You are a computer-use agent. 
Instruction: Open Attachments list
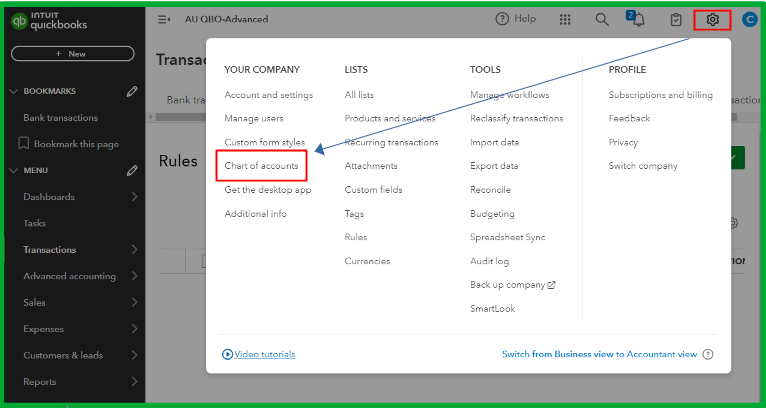[371, 166]
